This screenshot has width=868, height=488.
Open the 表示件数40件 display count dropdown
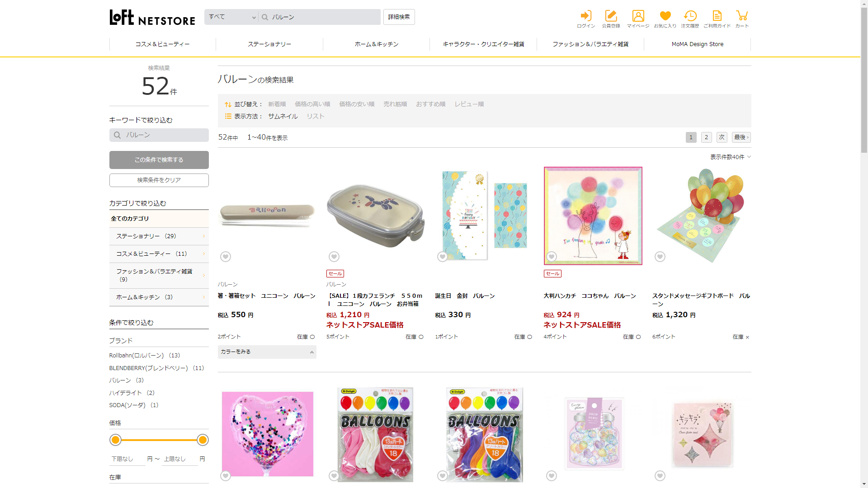click(730, 157)
